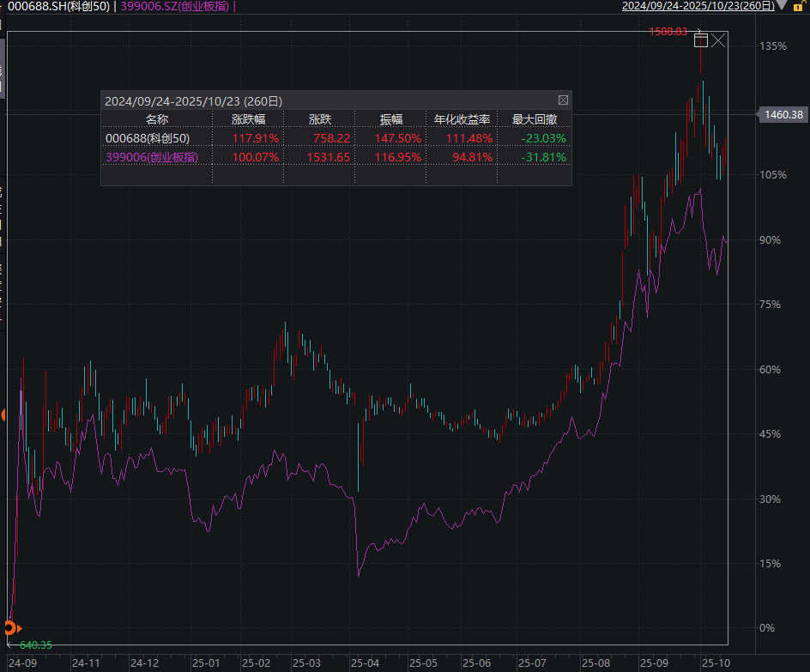Click the orange start marker at chart bottom-left
The height and width of the screenshot is (672, 810).
point(9,627)
